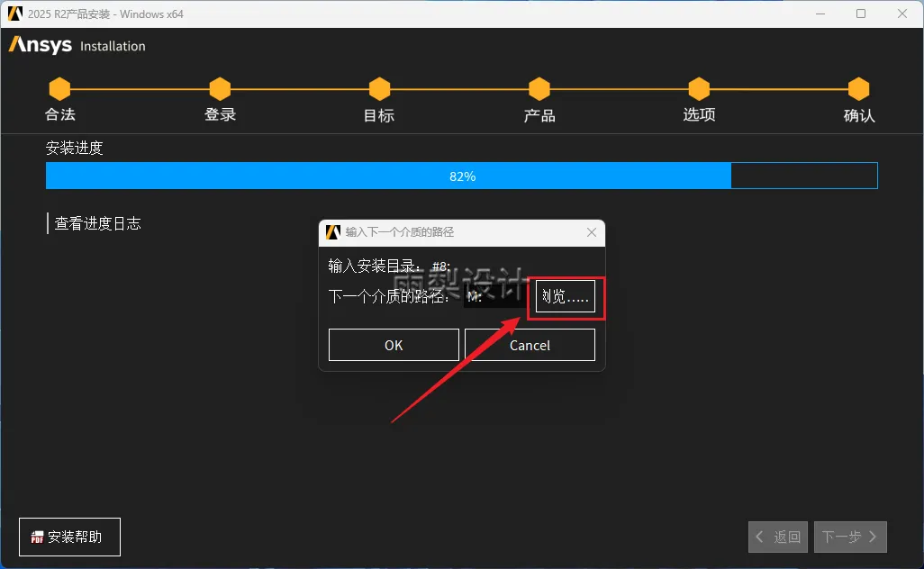Click the Ansys icon in window title bar
The image size is (924, 569).
[14, 14]
